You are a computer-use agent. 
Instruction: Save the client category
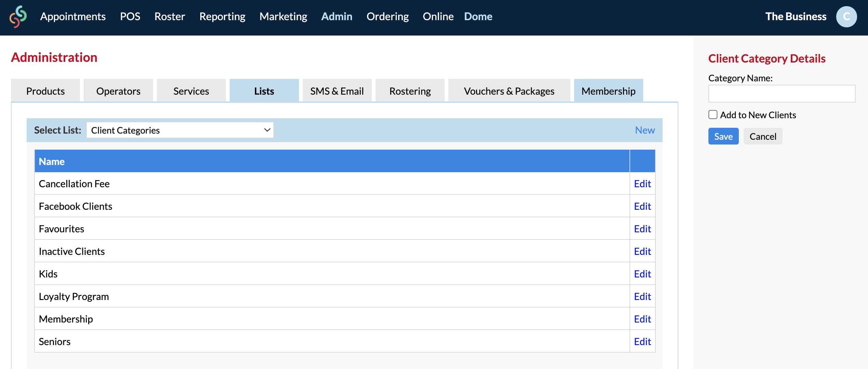723,136
